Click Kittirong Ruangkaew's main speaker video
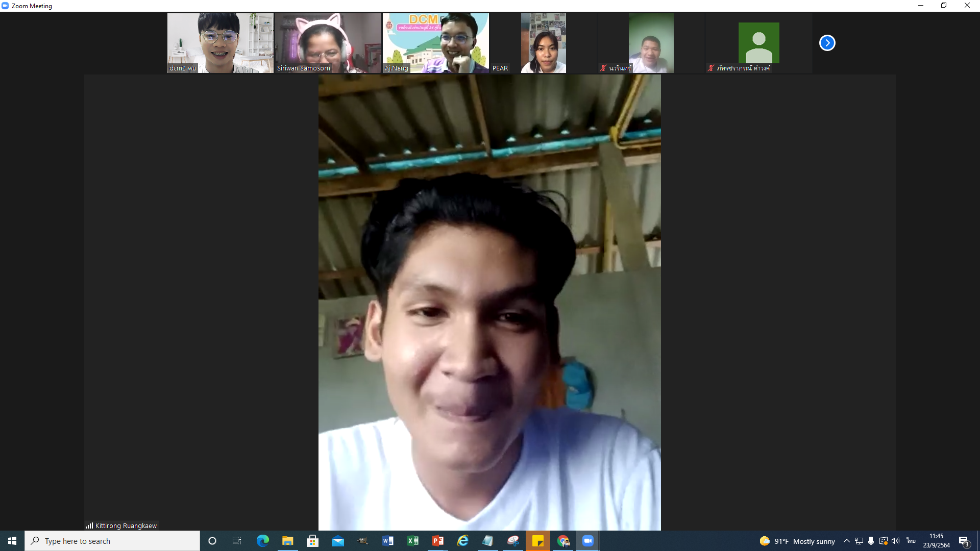The width and height of the screenshot is (980, 551). (489, 303)
